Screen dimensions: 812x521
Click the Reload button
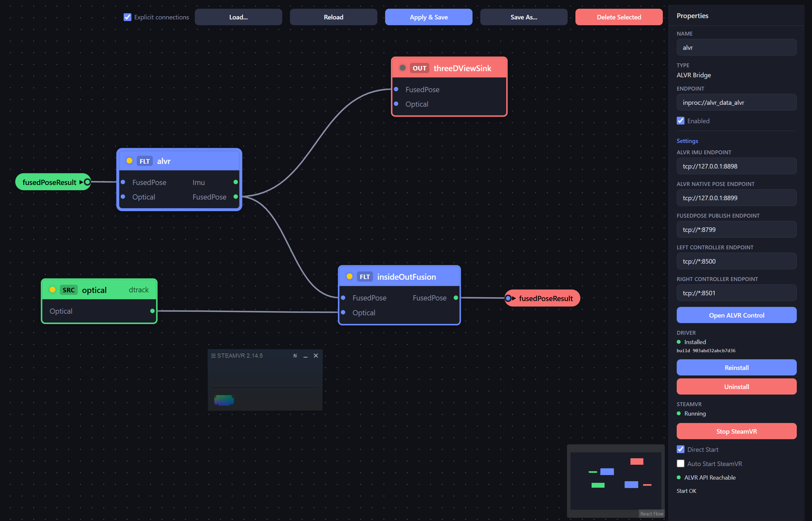(333, 17)
